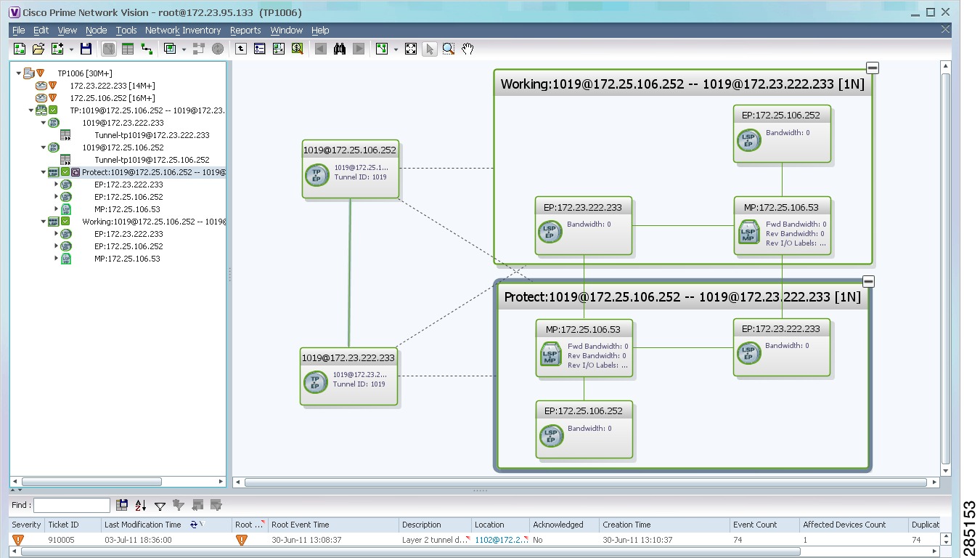The width and height of the screenshot is (980, 558).
Task: Open the Layout Map dropdown arrow
Action: (x=396, y=49)
